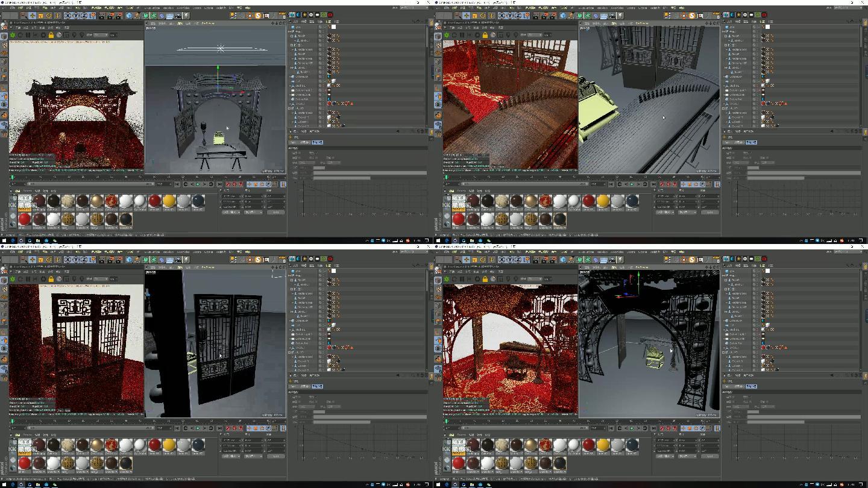Click Play Forward in top-left window timeline
The width and height of the screenshot is (868, 488).
(x=198, y=184)
